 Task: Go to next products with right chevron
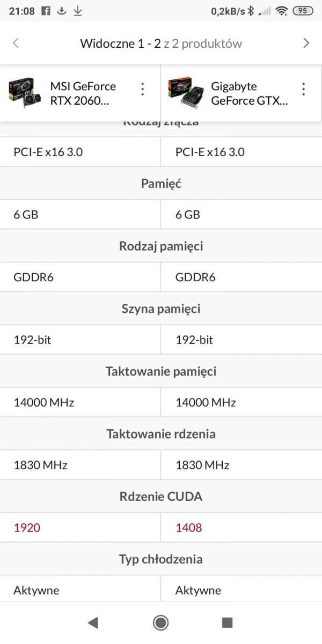[x=306, y=43]
